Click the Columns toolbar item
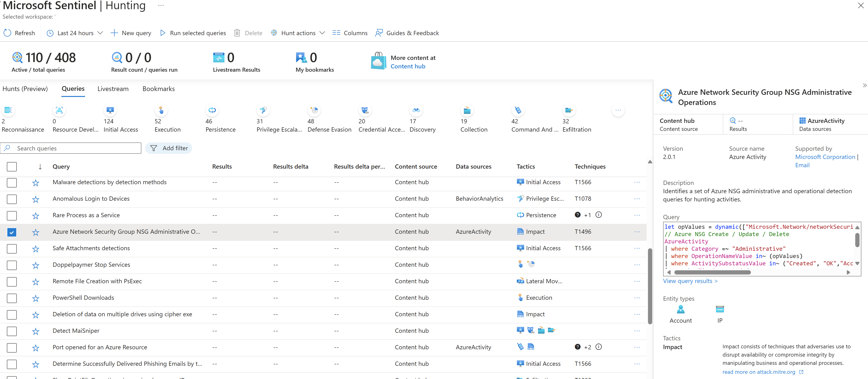The height and width of the screenshot is (379, 868). click(350, 33)
